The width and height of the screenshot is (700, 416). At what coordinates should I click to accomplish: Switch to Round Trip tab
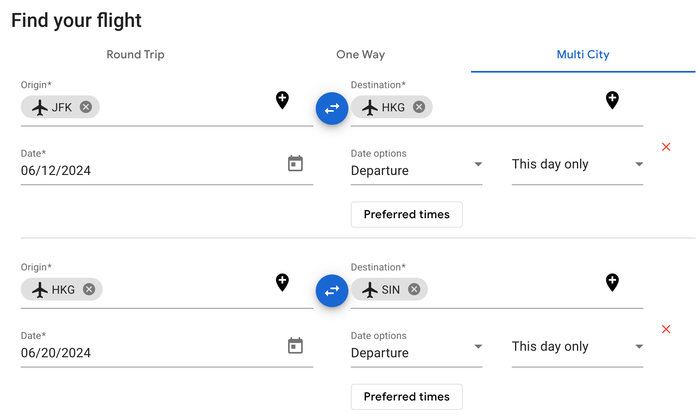click(135, 54)
